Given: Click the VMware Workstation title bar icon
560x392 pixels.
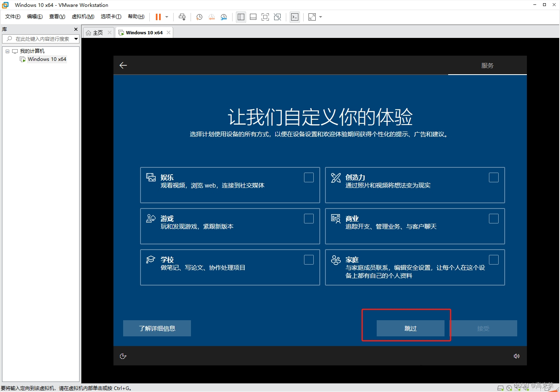Looking at the screenshot, I should pyautogui.click(x=5, y=5).
